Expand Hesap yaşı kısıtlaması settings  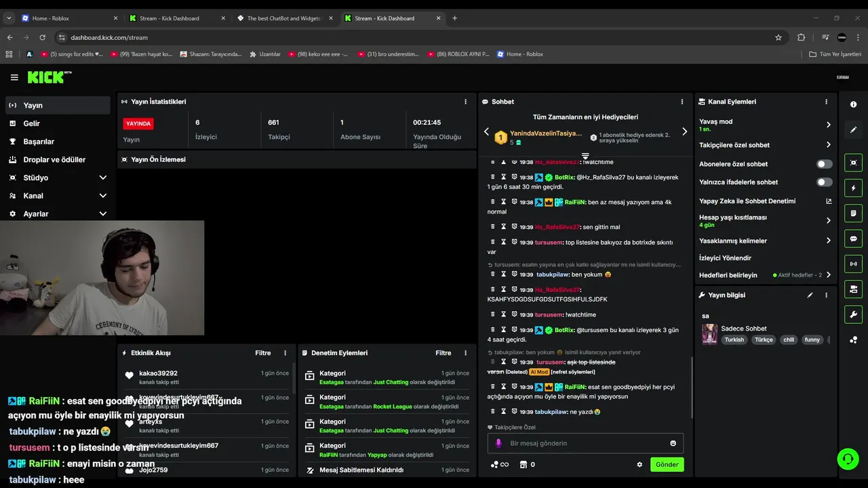click(x=828, y=220)
